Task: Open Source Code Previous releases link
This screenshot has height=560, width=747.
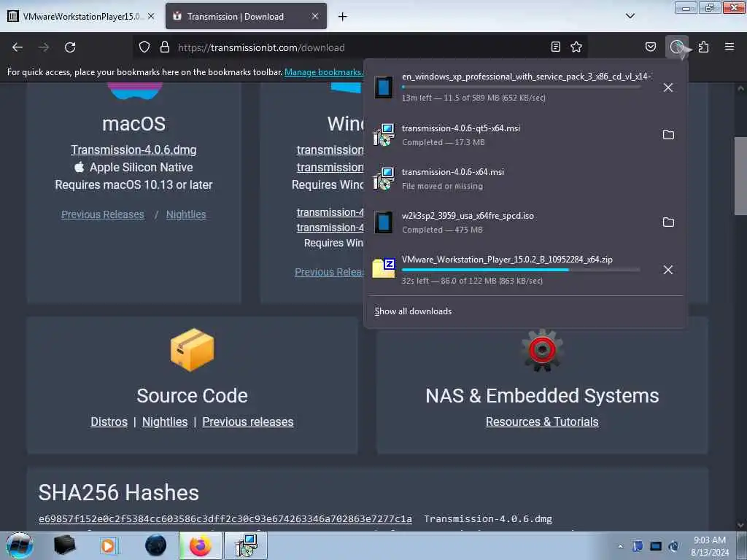Action: pyautogui.click(x=248, y=421)
